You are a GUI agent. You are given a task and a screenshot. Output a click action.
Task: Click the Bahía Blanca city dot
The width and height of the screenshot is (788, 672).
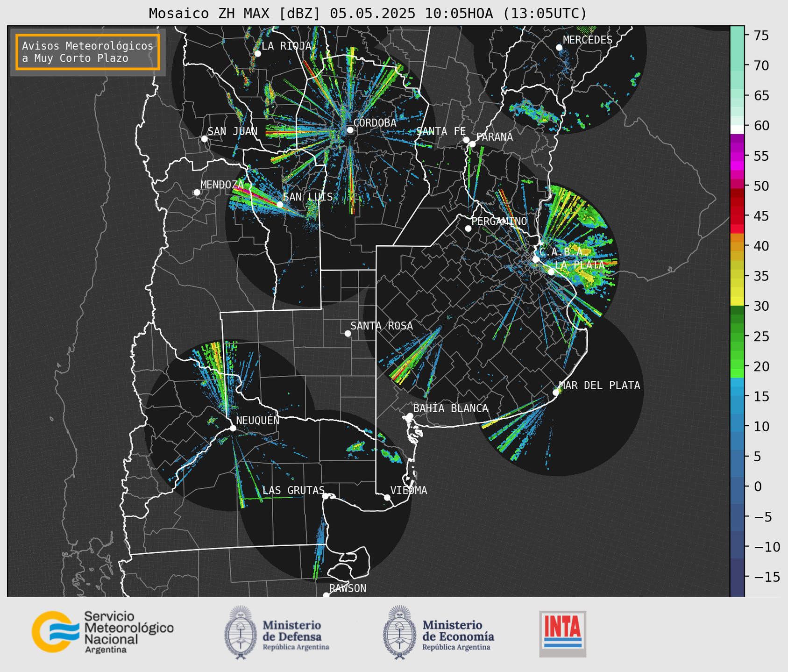coord(410,416)
